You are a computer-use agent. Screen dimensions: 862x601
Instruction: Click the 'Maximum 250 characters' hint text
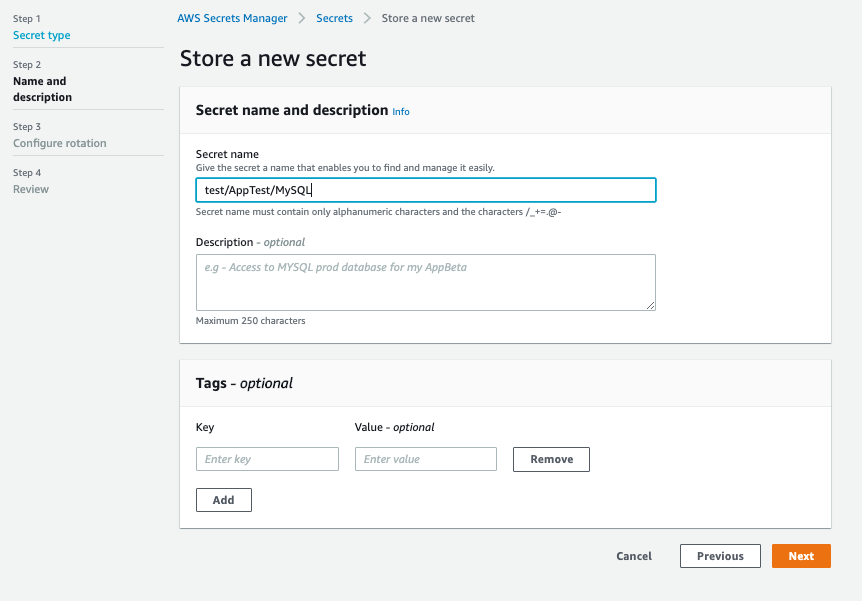(250, 321)
